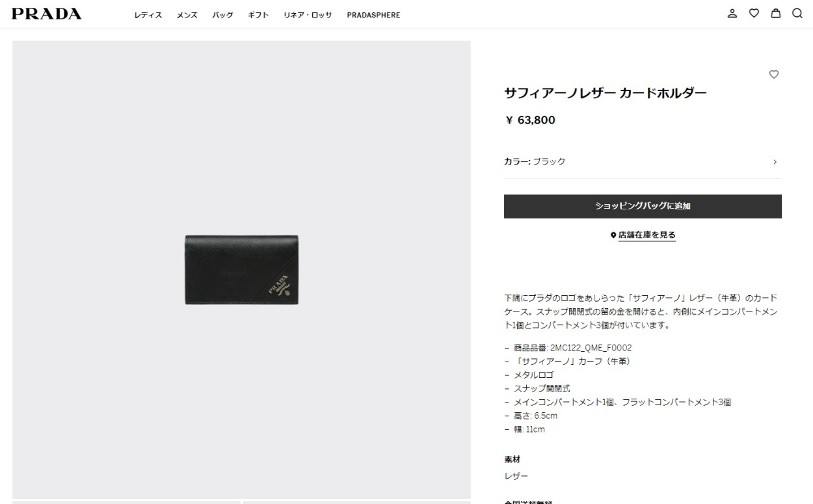
Task: Click ショッピングバッグに追加 button
Action: pyautogui.click(x=643, y=206)
